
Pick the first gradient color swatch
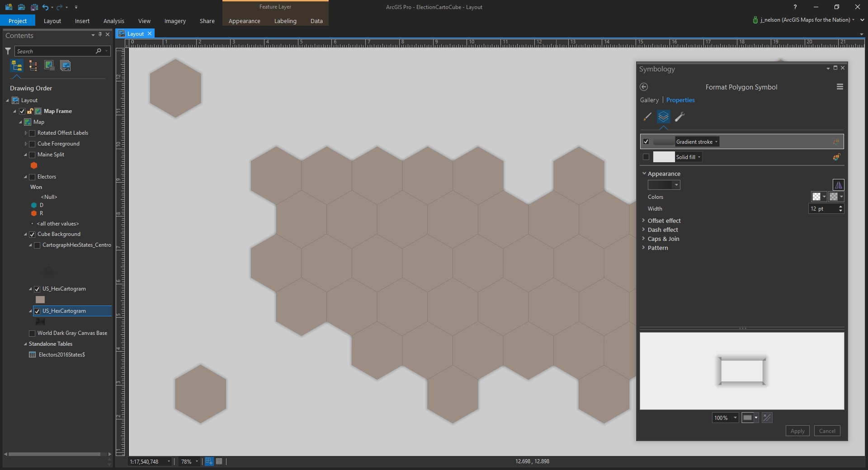(819, 197)
